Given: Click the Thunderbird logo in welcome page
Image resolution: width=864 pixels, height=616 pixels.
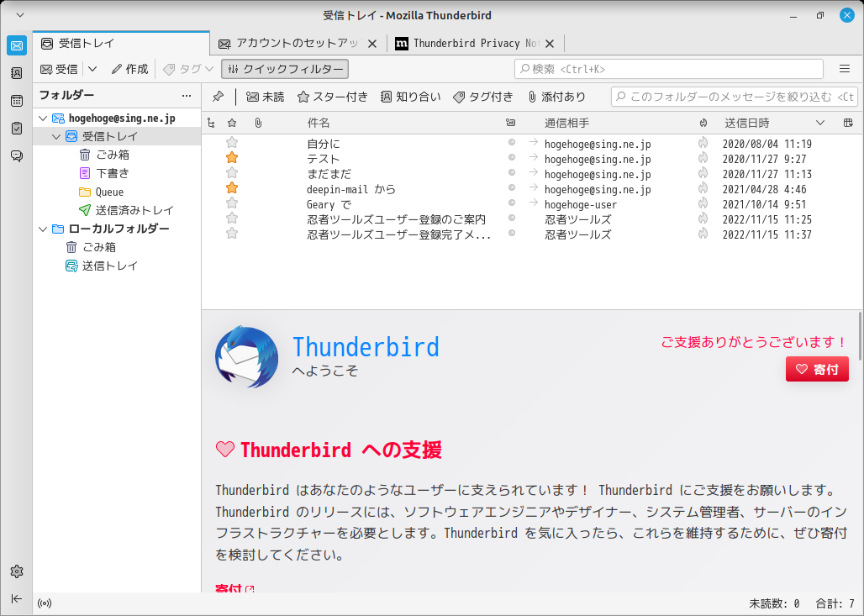Looking at the screenshot, I should click(246, 357).
